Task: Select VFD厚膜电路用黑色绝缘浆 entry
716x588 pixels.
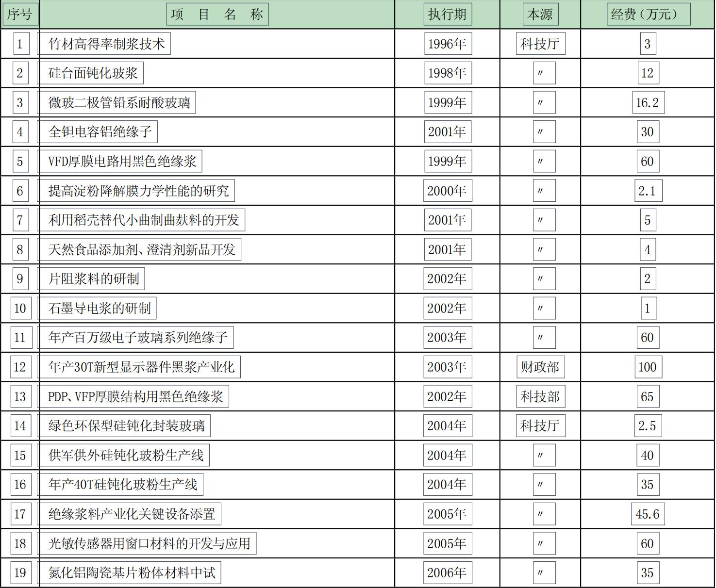Action: pyautogui.click(x=120, y=161)
